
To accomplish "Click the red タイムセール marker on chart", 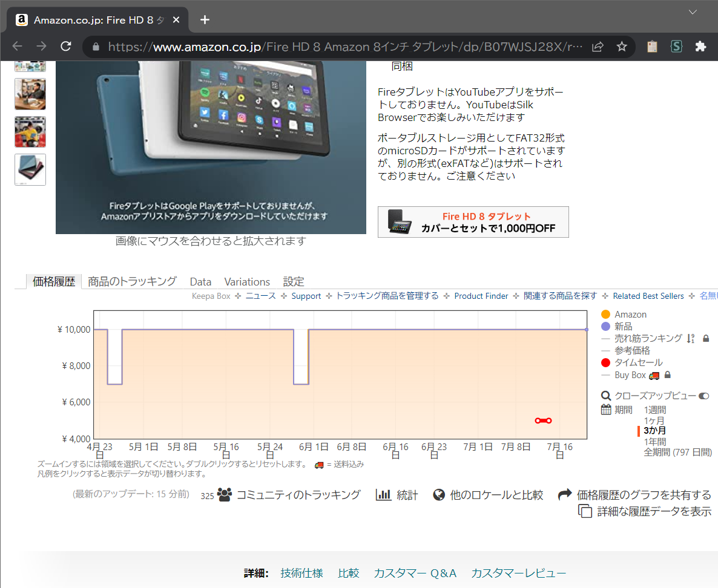I will click(543, 420).
